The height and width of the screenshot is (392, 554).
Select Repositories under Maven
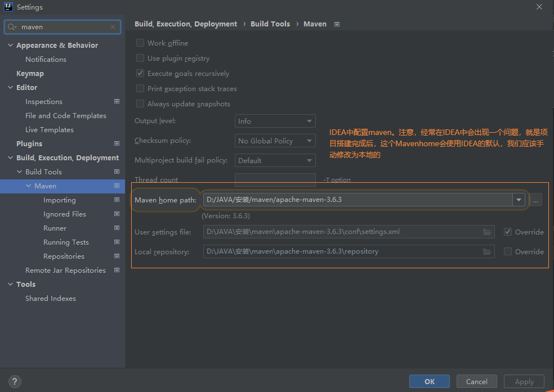click(x=64, y=256)
